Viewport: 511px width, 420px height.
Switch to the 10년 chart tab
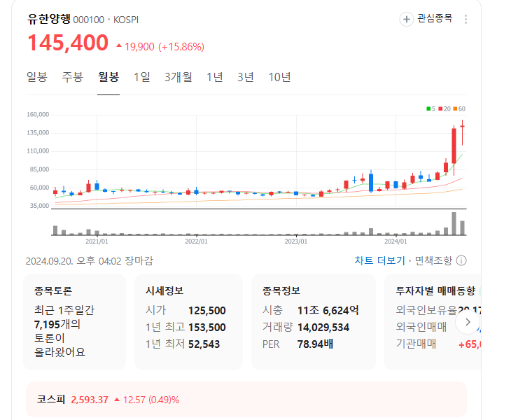pos(279,78)
